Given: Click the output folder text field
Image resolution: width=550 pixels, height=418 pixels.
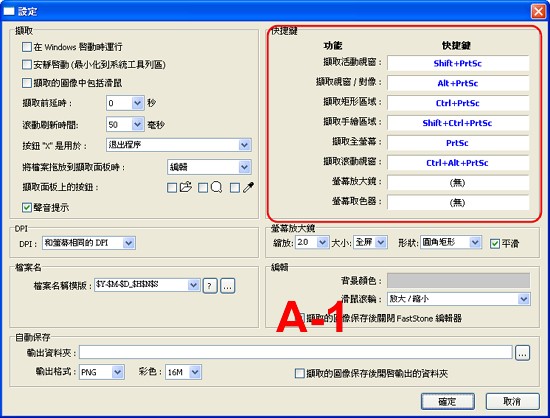Looking at the screenshot, I should (296, 352).
